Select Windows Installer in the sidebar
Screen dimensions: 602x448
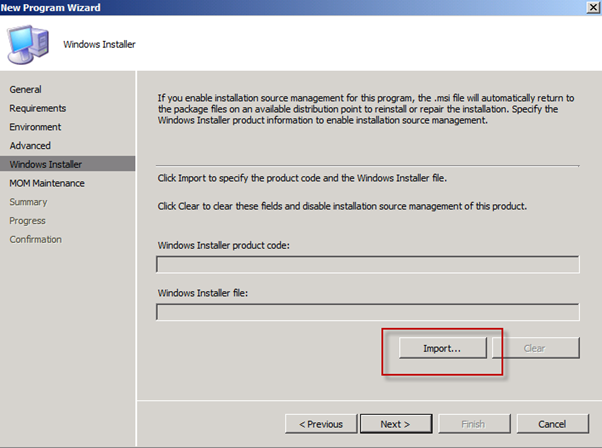68,164
